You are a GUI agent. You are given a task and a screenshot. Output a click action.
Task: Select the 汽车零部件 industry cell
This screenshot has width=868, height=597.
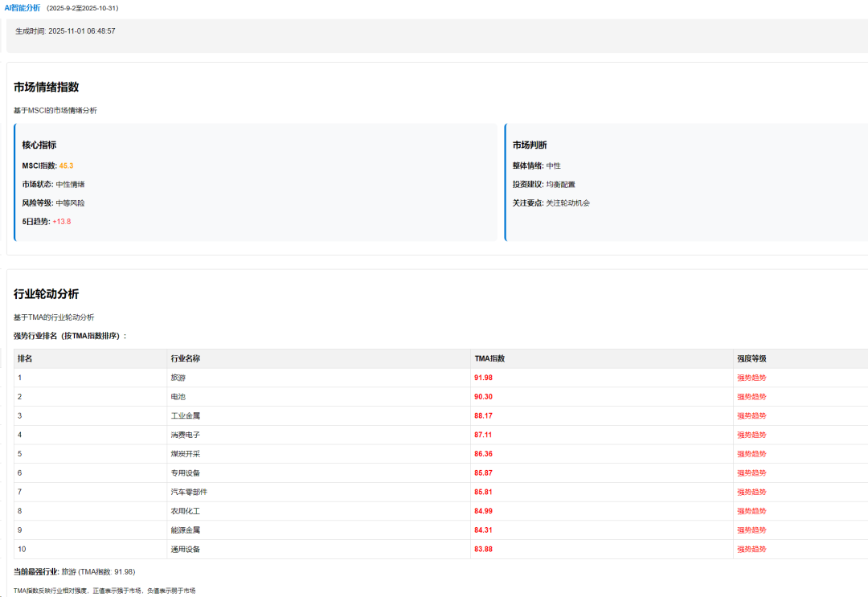189,492
